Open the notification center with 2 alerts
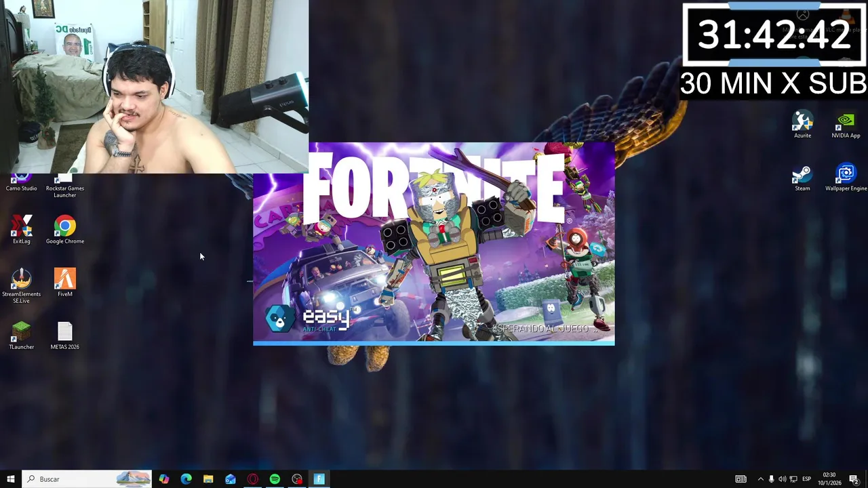The width and height of the screenshot is (868, 488). coord(854,479)
